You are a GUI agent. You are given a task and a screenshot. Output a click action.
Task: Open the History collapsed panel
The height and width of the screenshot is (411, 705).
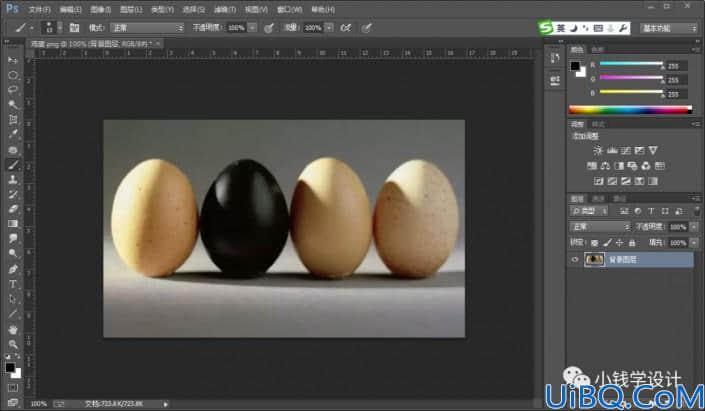click(555, 58)
